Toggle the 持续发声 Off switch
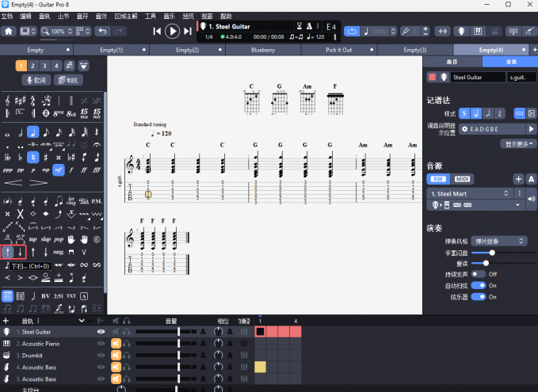The width and height of the screenshot is (538, 392). (x=478, y=274)
